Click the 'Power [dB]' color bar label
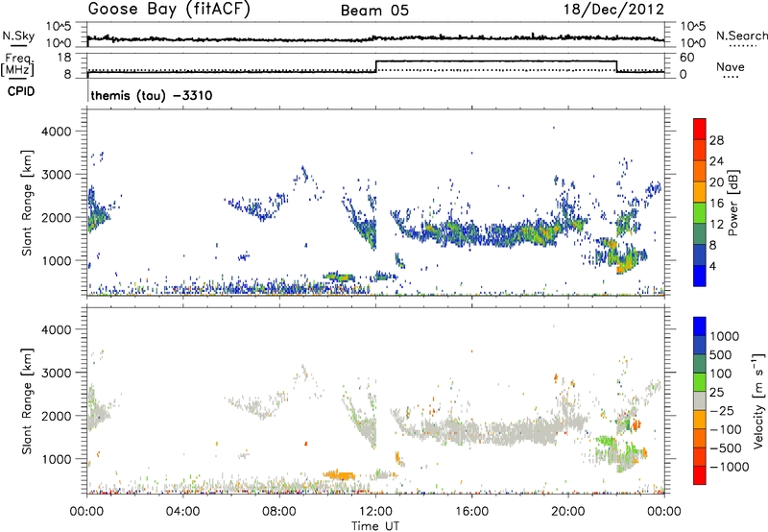The image size is (768, 532). click(x=732, y=203)
